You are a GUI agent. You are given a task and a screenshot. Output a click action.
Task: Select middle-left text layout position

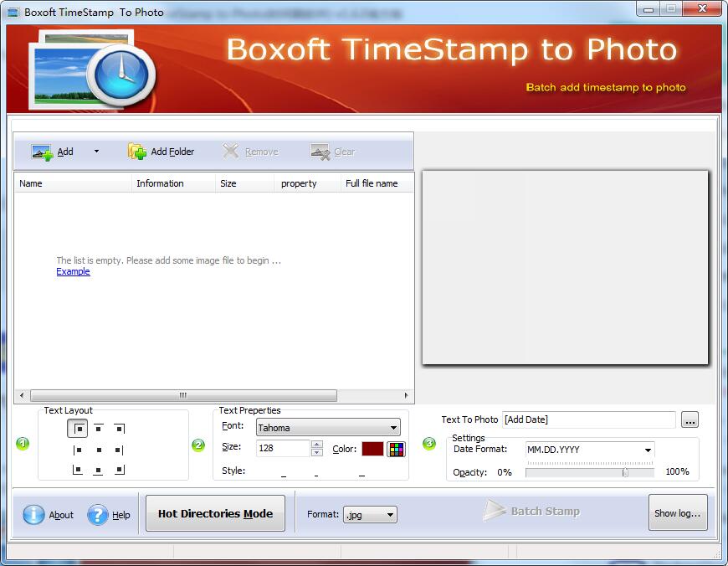point(78,450)
